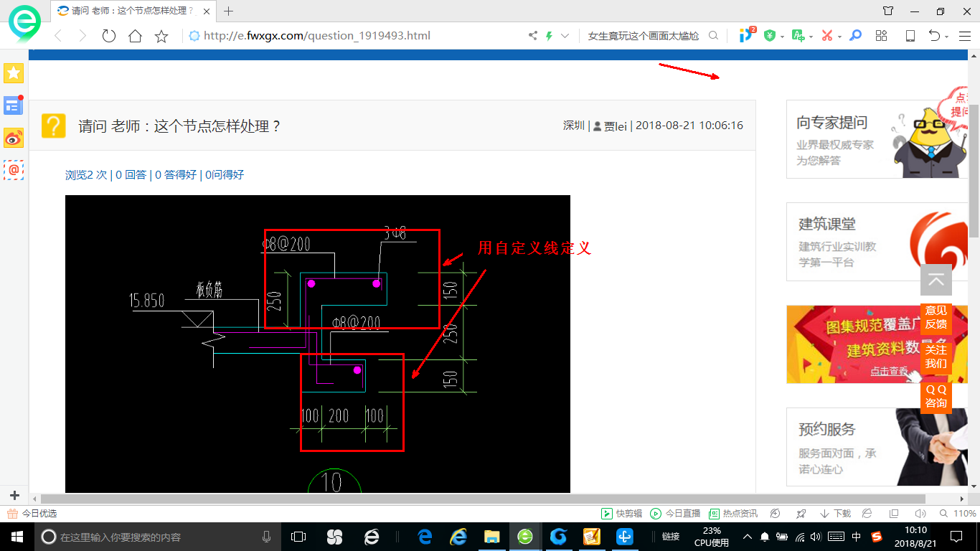Image resolution: width=980 pixels, height=551 pixels.
Task: Click the share icon in address bar
Action: (x=533, y=36)
